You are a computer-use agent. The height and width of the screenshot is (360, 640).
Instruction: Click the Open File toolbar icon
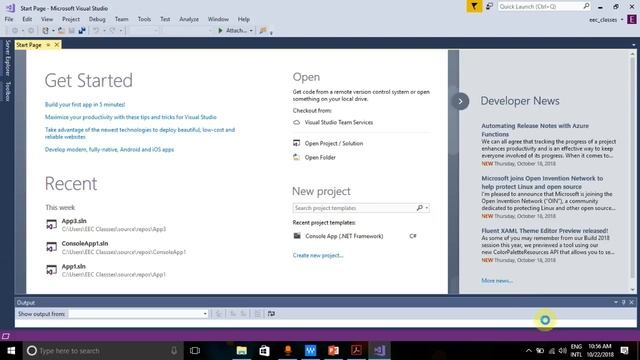61,31
